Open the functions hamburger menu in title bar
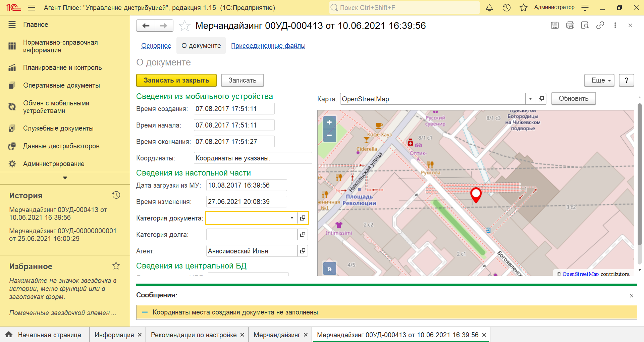The image size is (644, 342). [x=32, y=7]
